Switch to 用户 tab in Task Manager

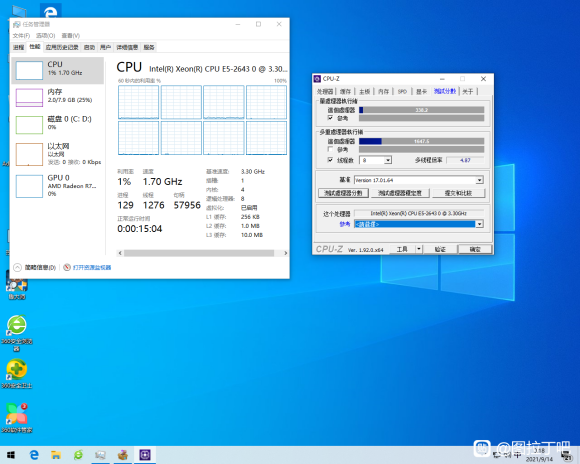[105, 47]
